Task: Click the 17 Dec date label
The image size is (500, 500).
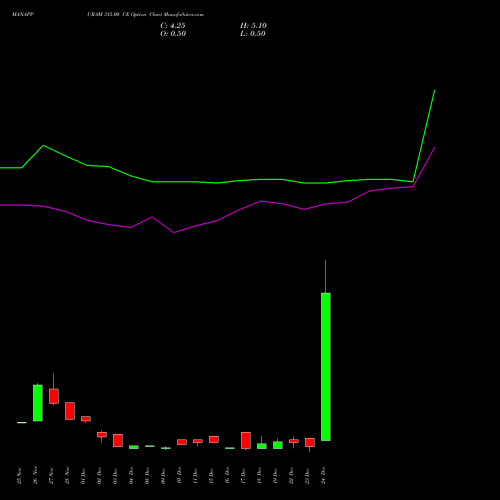Action: pos(243,476)
